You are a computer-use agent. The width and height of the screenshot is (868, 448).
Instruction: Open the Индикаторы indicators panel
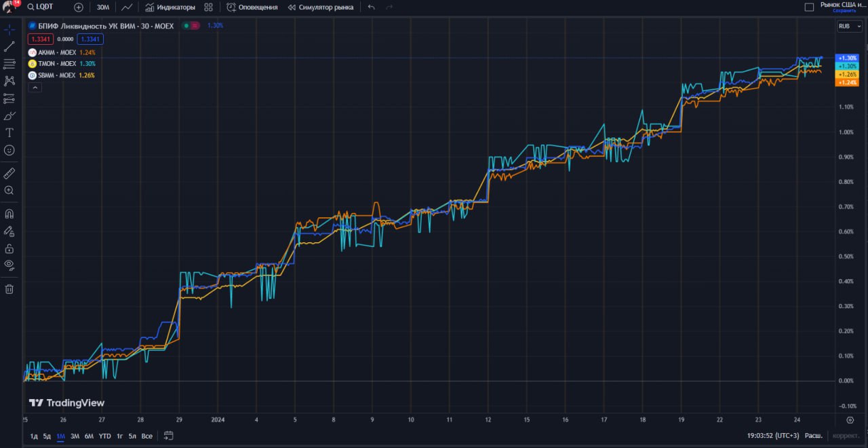point(170,7)
